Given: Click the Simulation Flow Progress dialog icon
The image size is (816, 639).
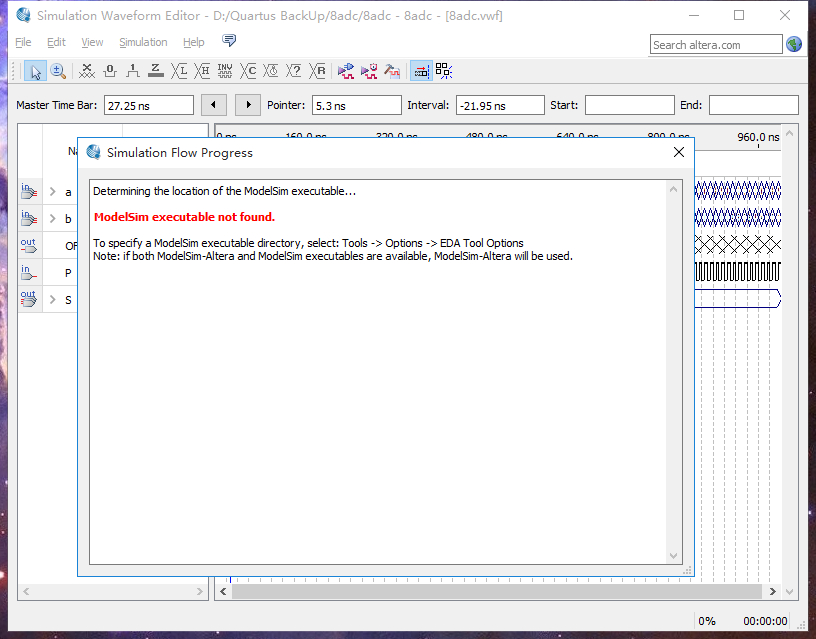Looking at the screenshot, I should [x=94, y=152].
